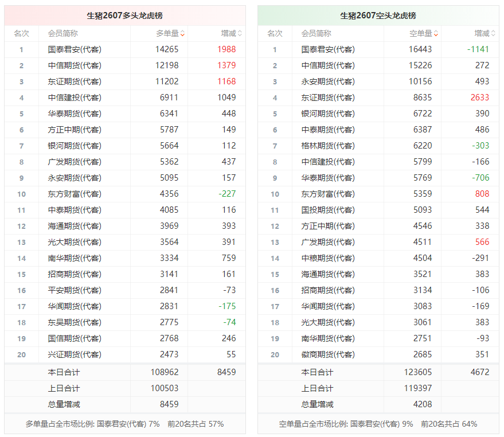
Task: Click 空单量 column header
Action: (x=420, y=33)
